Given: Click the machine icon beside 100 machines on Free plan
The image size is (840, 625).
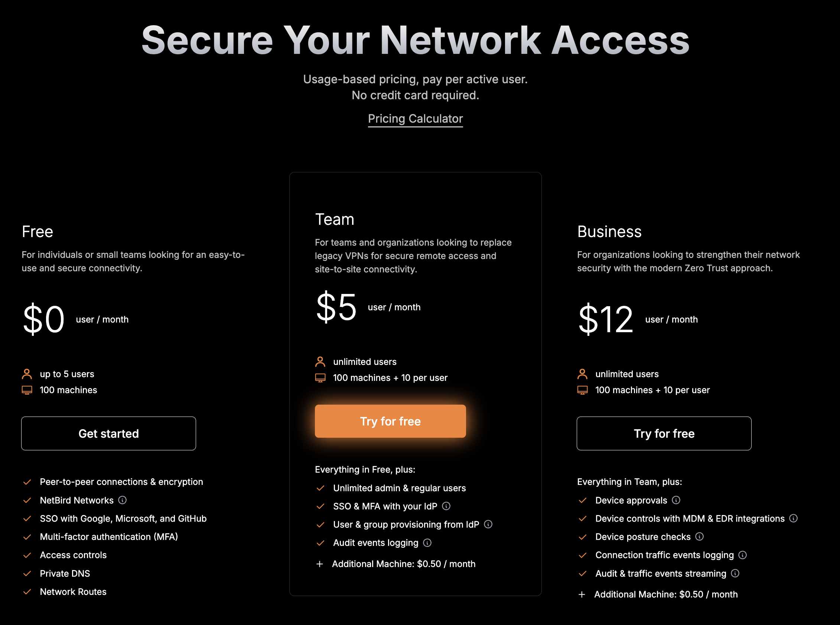Looking at the screenshot, I should point(27,390).
